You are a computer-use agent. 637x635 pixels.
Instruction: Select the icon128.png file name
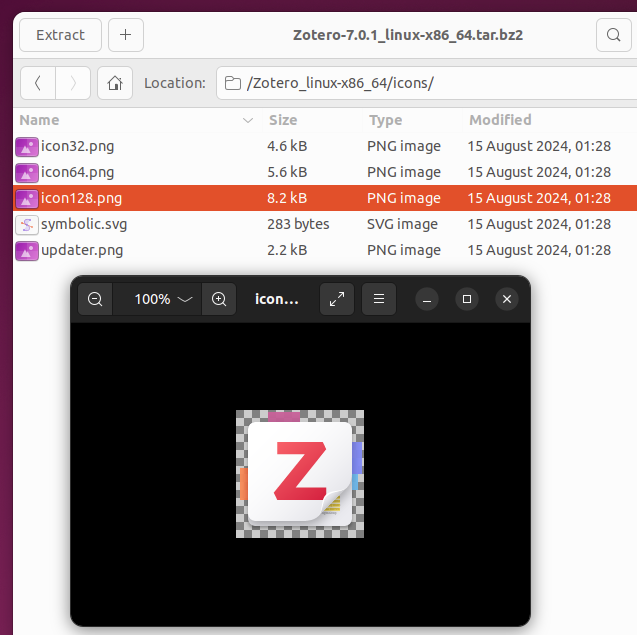click(x=81, y=198)
